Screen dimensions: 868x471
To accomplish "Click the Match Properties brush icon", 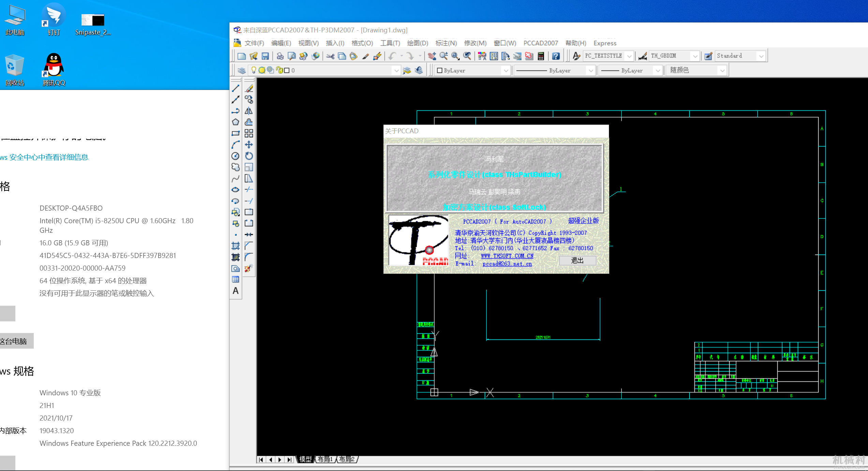I will point(366,56).
